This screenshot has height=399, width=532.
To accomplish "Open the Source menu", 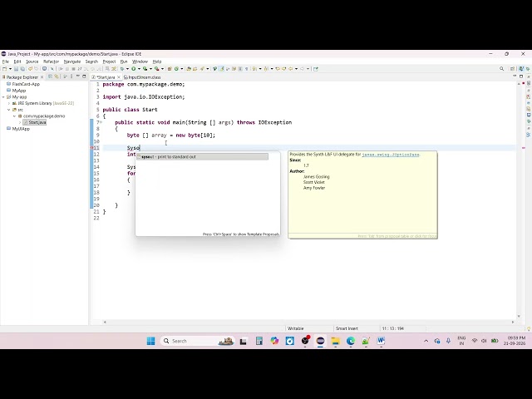I will click(32, 62).
